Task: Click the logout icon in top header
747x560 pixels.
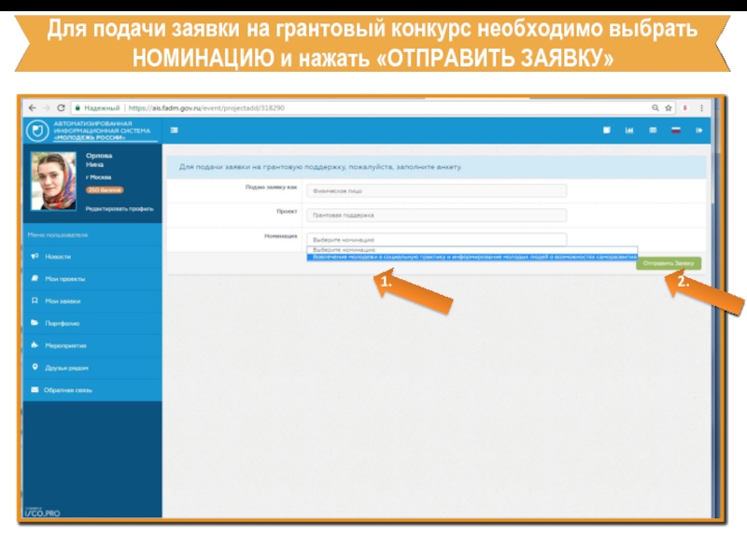Action: click(698, 130)
